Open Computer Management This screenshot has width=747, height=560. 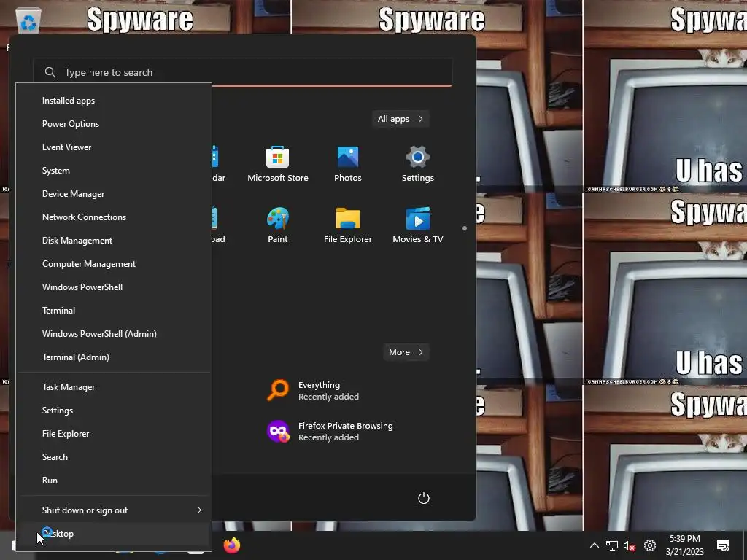tap(115, 264)
